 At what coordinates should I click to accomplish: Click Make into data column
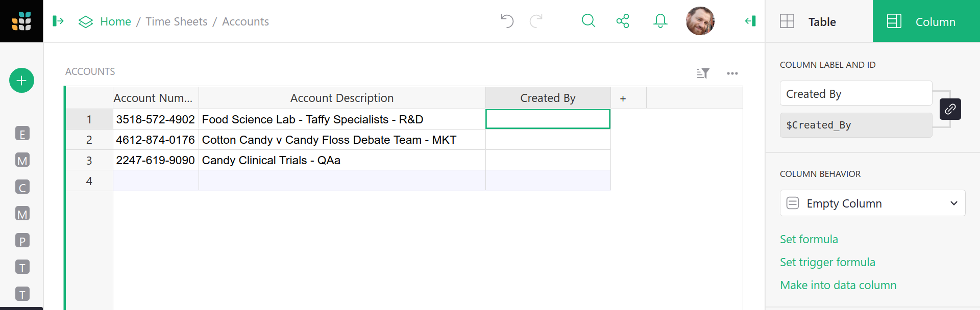(838, 285)
